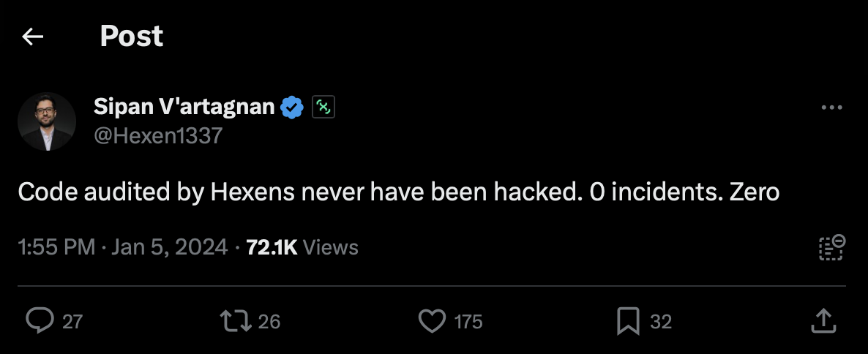Click the blue verified checkmark badge
This screenshot has height=354, width=868.
point(293,108)
